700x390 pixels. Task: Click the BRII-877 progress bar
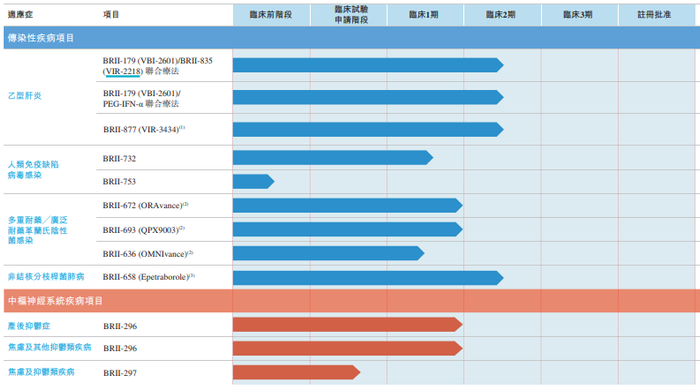[x=368, y=129]
